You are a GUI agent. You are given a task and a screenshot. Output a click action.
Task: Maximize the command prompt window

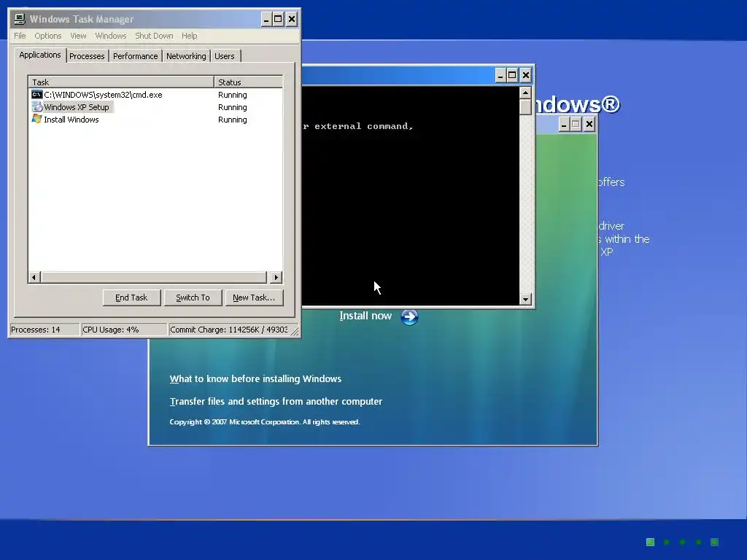point(512,75)
